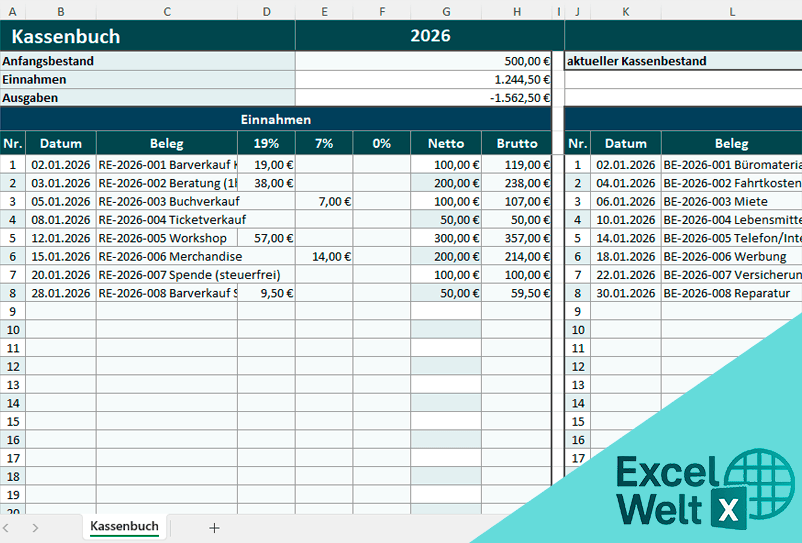Click the next sheet navigation arrow
Screen dimensions: 802x543
(x=35, y=528)
